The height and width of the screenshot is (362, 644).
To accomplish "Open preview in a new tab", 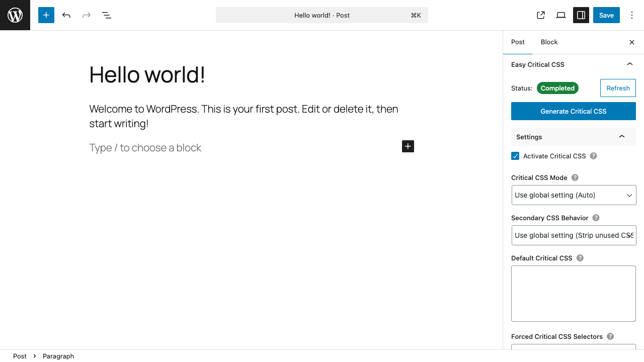I will (540, 15).
